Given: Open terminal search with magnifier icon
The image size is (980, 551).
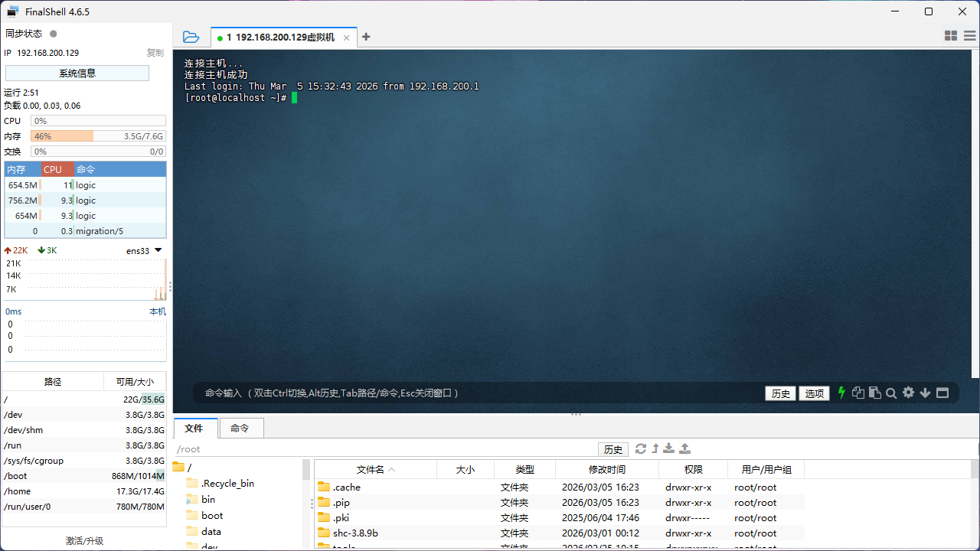Looking at the screenshot, I should tap(891, 393).
